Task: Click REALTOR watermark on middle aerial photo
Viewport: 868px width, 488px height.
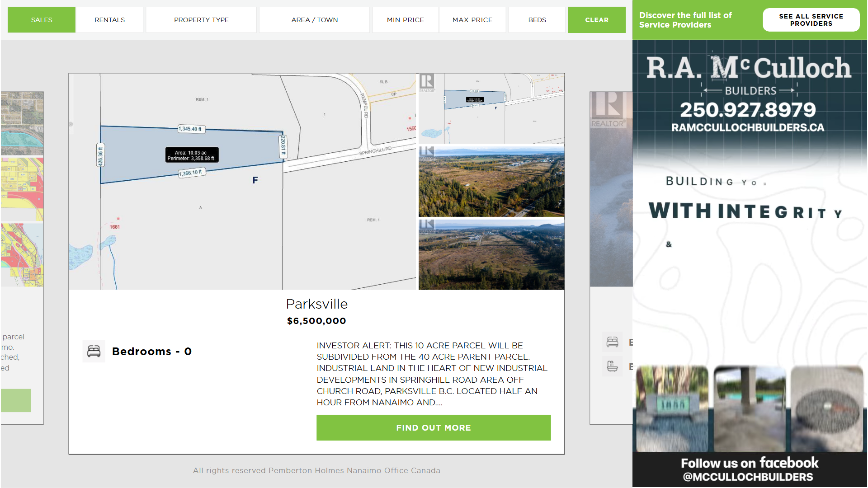Action: point(426,153)
